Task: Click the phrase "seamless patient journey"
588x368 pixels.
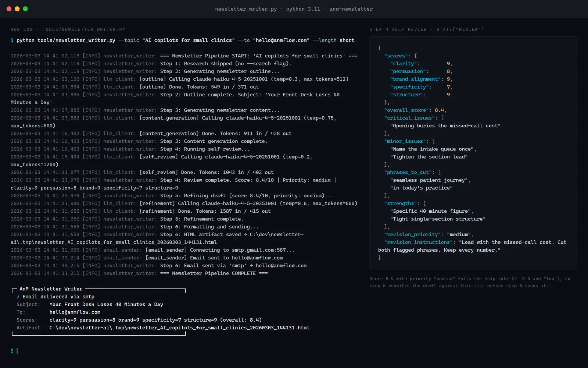Action: point(429,180)
